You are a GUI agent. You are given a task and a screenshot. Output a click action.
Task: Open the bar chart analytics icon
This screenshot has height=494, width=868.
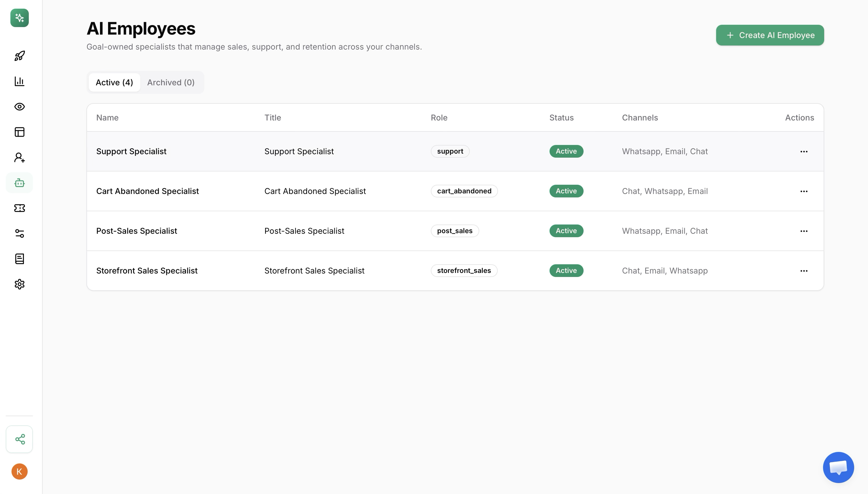tap(19, 81)
